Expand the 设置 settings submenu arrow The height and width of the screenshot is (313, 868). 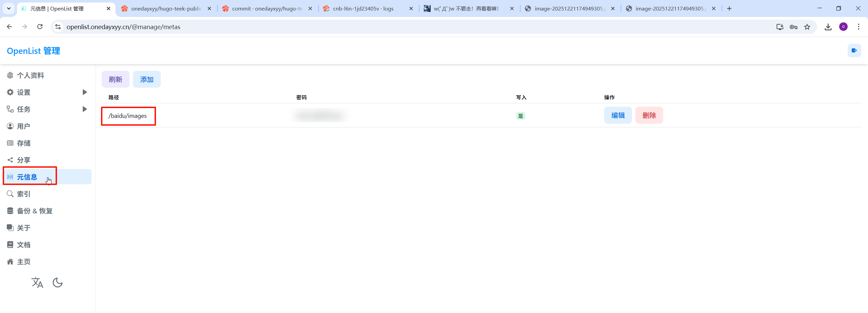[85, 92]
